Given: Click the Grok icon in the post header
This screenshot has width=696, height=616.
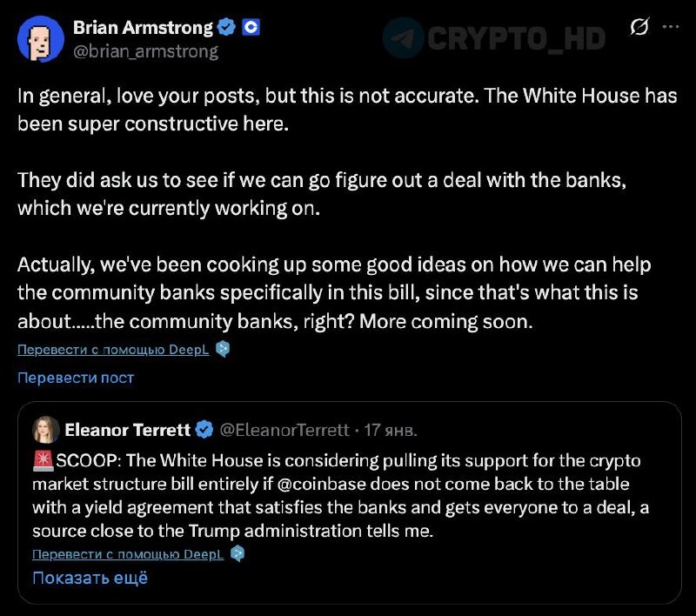Looking at the screenshot, I should [x=639, y=28].
